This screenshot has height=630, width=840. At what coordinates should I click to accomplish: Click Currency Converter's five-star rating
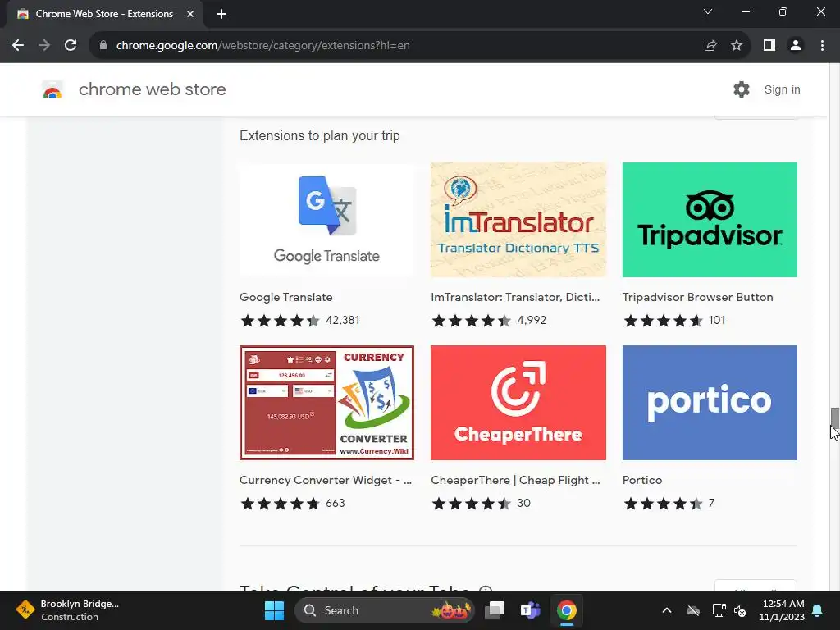281,504
